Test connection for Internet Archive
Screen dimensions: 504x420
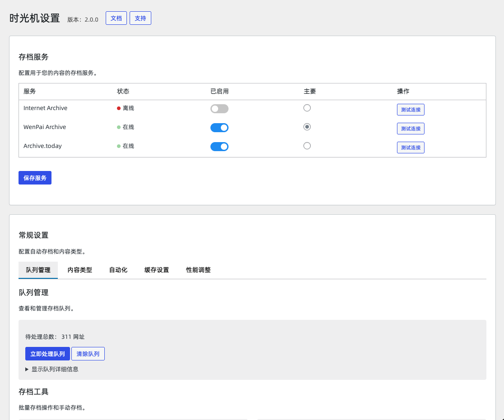point(411,110)
